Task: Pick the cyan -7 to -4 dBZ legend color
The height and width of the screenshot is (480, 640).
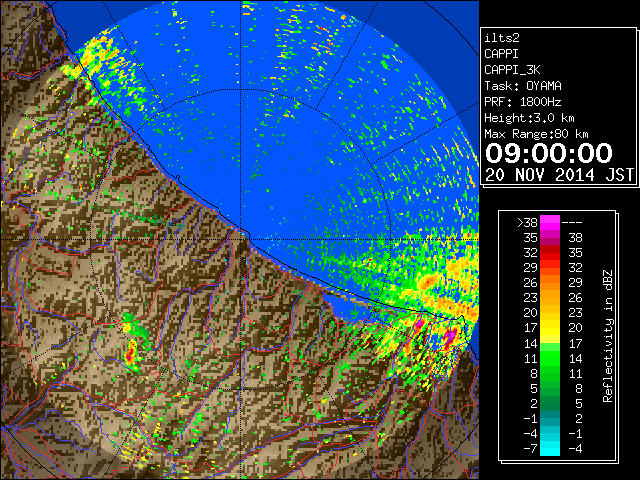Action: pos(550,448)
